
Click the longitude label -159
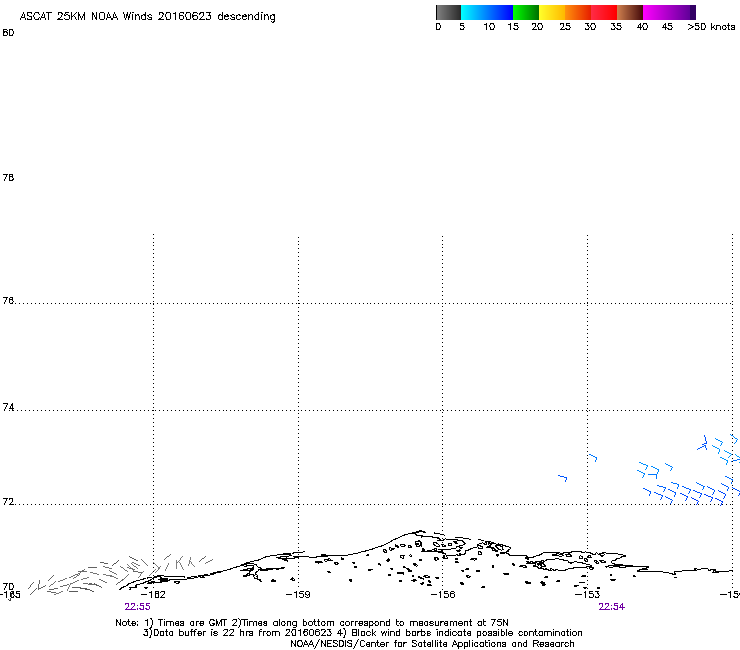click(x=298, y=594)
